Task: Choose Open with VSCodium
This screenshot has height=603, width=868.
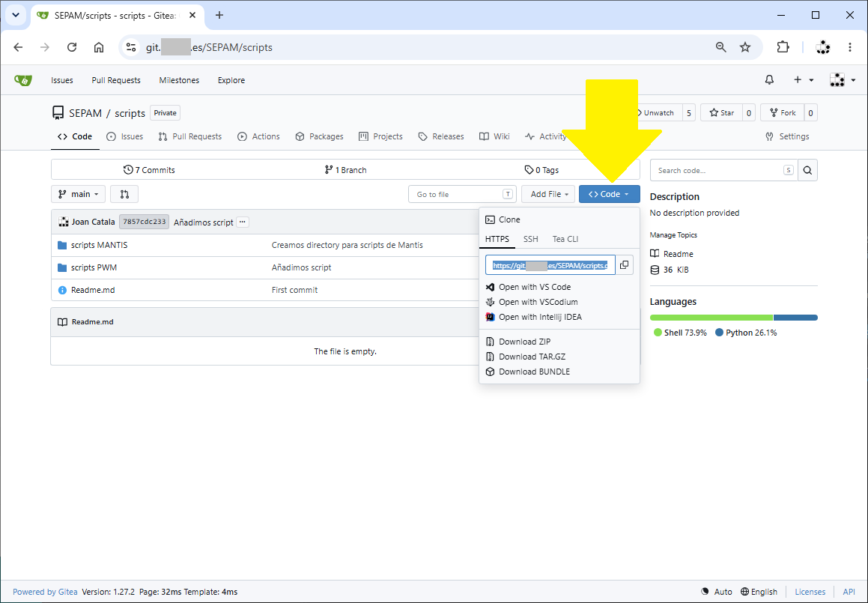Action: (x=559, y=302)
